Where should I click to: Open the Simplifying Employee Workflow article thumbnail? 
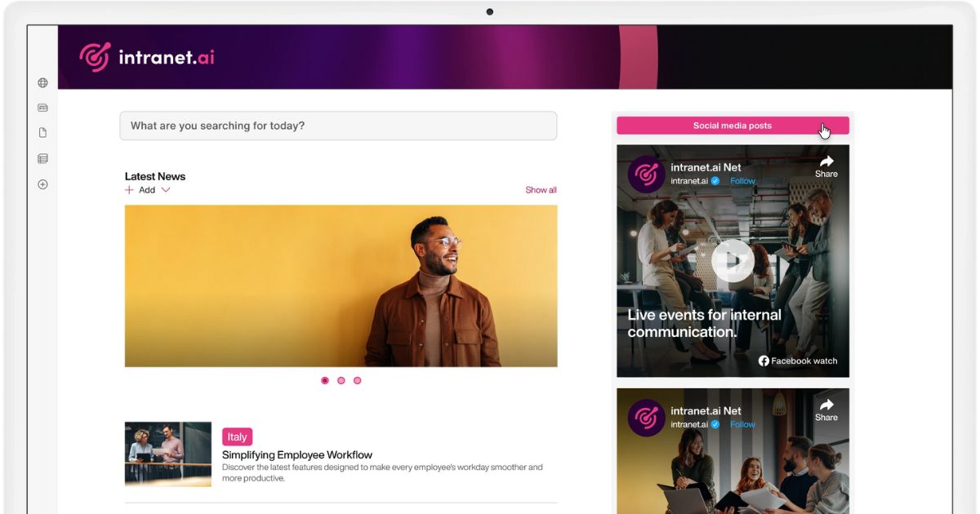168,454
